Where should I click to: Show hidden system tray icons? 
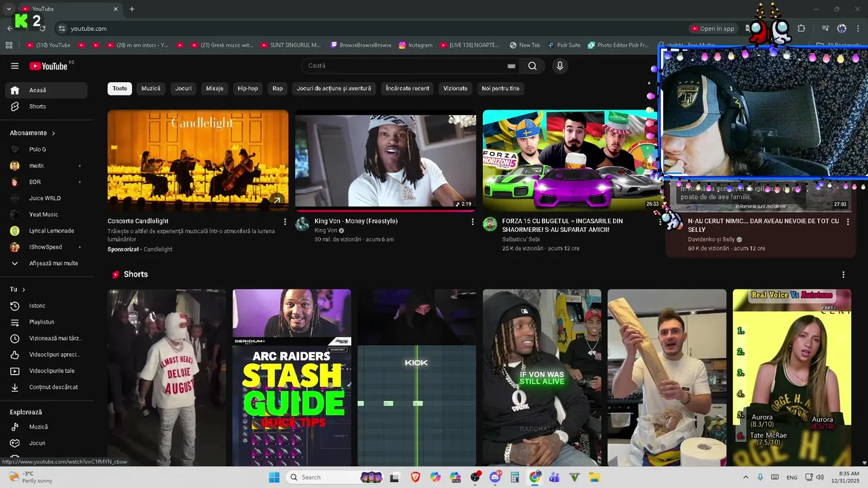[746, 477]
